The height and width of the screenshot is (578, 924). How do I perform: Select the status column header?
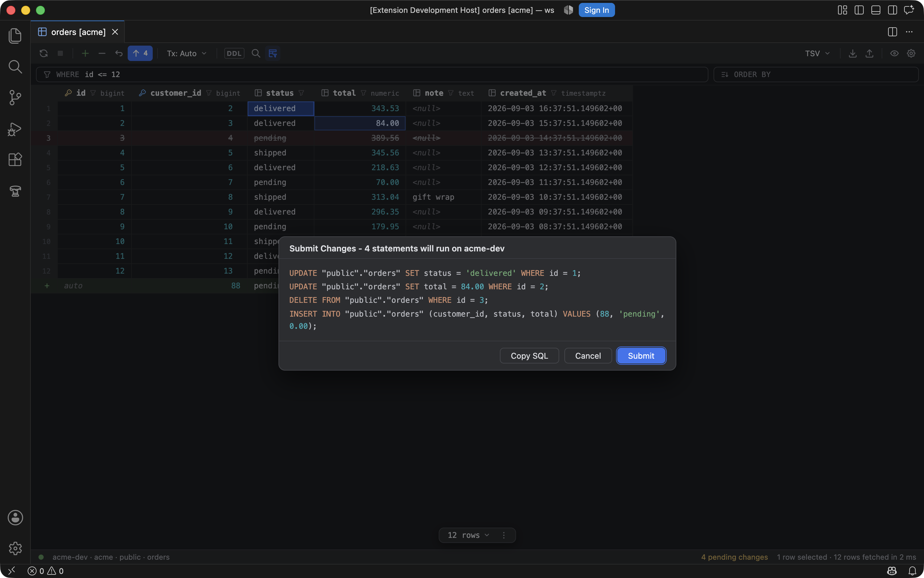[281, 93]
